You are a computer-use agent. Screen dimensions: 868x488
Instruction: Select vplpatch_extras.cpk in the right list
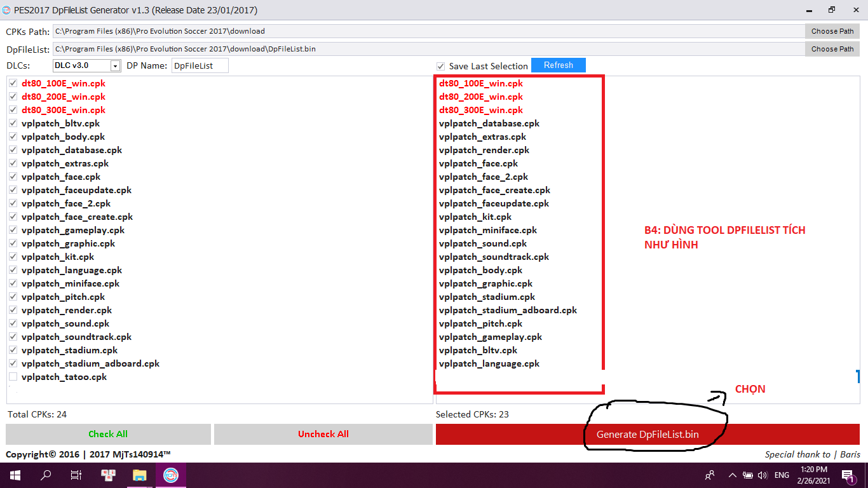pos(482,137)
